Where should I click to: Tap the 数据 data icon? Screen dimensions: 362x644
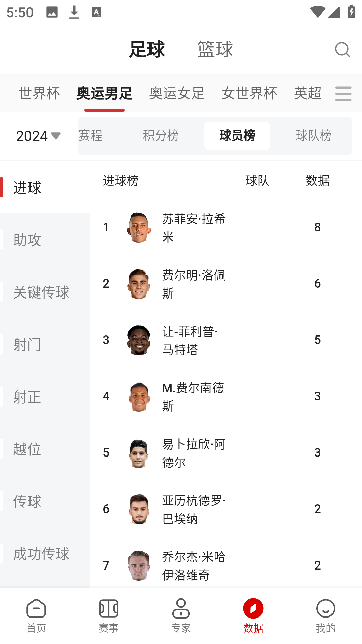(253, 615)
